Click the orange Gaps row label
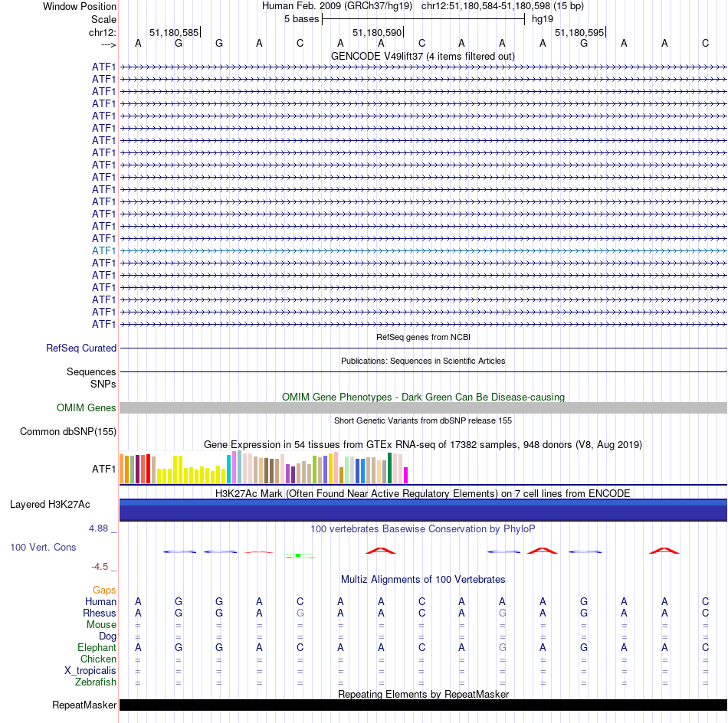The width and height of the screenshot is (728, 723). pyautogui.click(x=104, y=590)
